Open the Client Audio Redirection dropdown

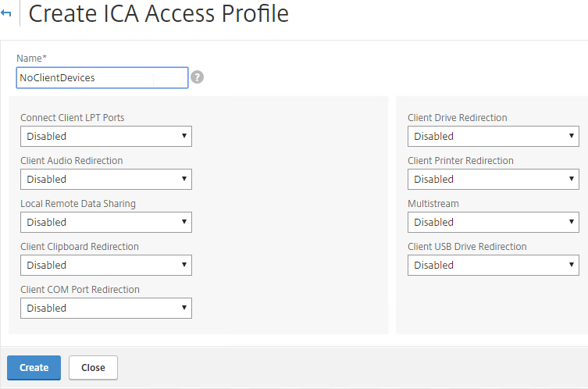pos(106,180)
